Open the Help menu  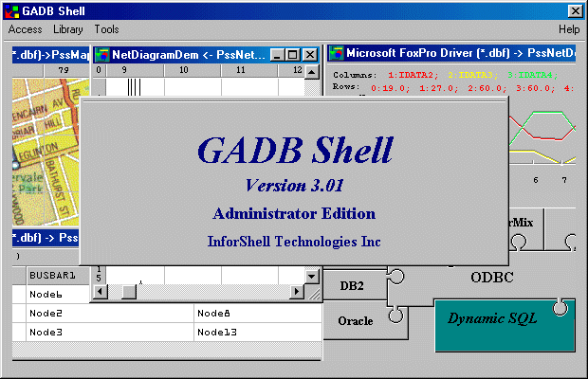(x=568, y=29)
